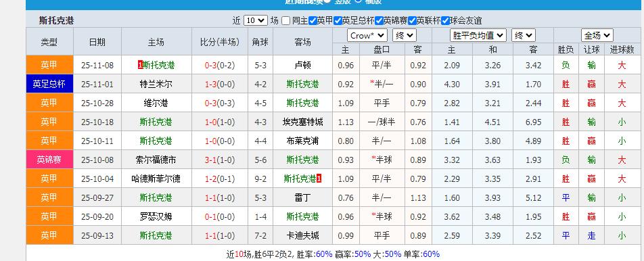
Task: Click home odds 4.30 cell
Action: coord(451,84)
